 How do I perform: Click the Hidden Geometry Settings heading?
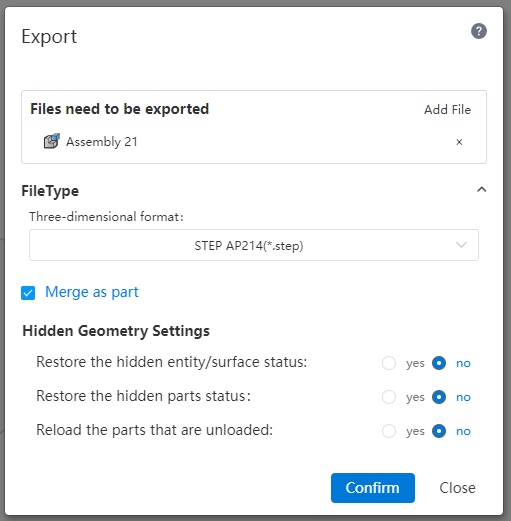click(x=116, y=331)
